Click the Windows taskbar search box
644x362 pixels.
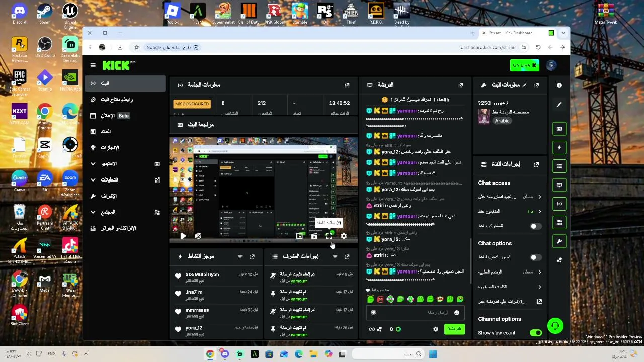(387, 354)
